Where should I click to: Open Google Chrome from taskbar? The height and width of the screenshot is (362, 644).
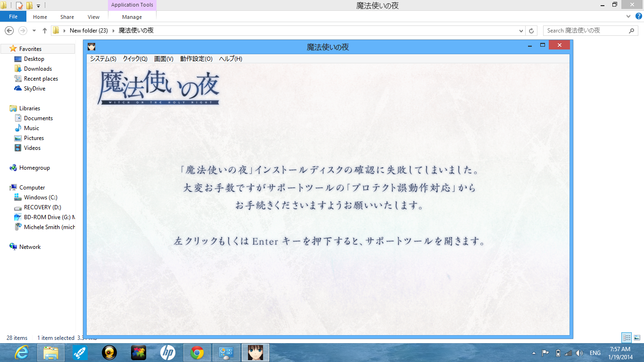click(197, 353)
